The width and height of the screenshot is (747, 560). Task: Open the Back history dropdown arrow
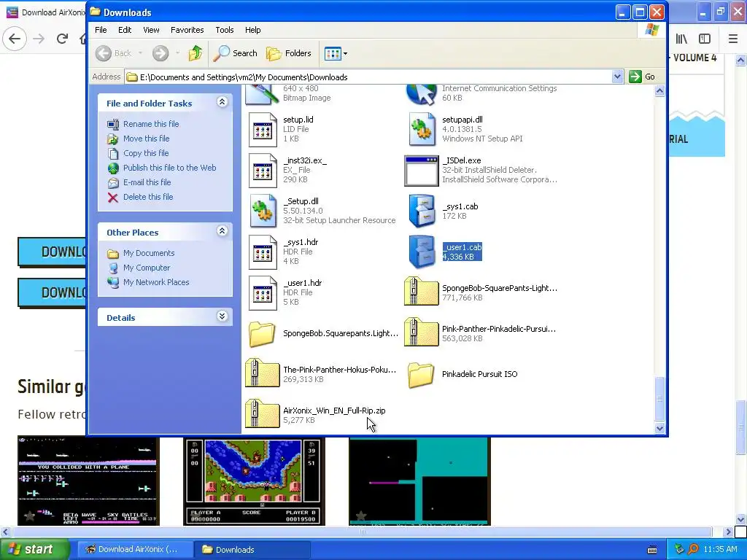point(141,53)
